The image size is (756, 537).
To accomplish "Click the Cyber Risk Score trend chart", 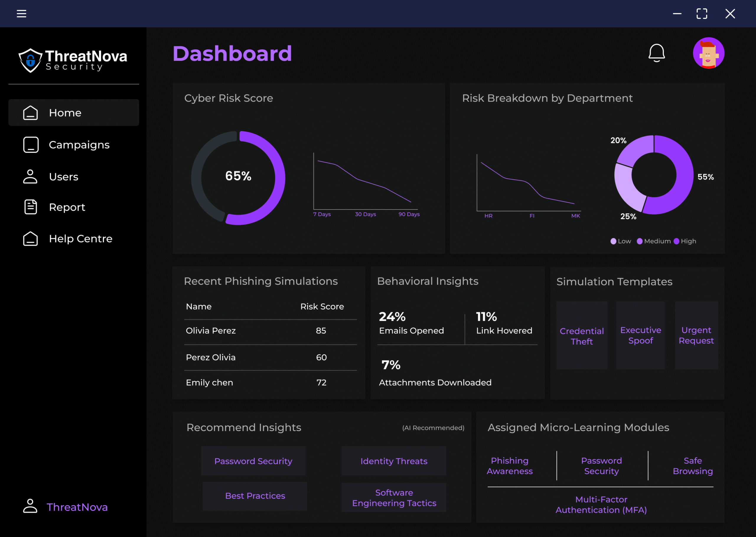I will point(365,181).
